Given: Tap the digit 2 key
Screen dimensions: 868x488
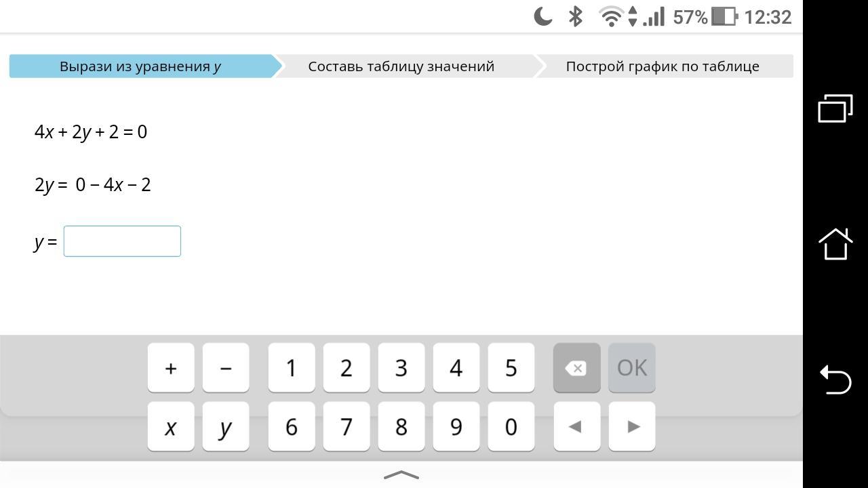Looking at the screenshot, I should [x=347, y=367].
